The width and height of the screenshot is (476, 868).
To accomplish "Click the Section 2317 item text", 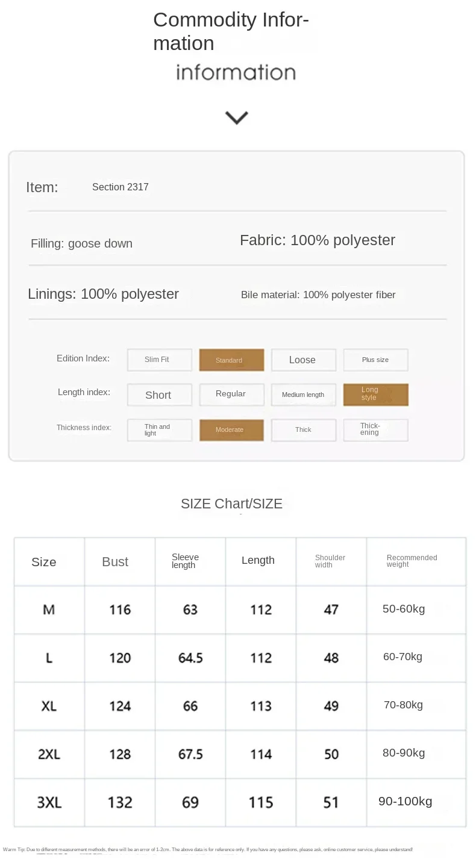I will tap(121, 187).
